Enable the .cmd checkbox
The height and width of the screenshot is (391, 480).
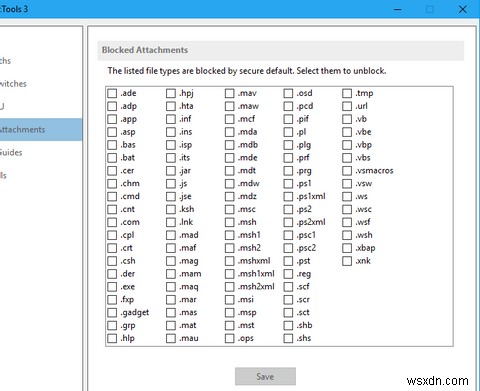coord(112,196)
